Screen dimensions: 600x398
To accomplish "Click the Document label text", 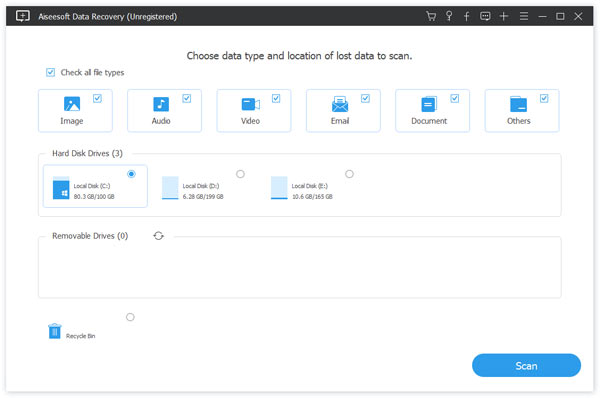I will coord(429,121).
